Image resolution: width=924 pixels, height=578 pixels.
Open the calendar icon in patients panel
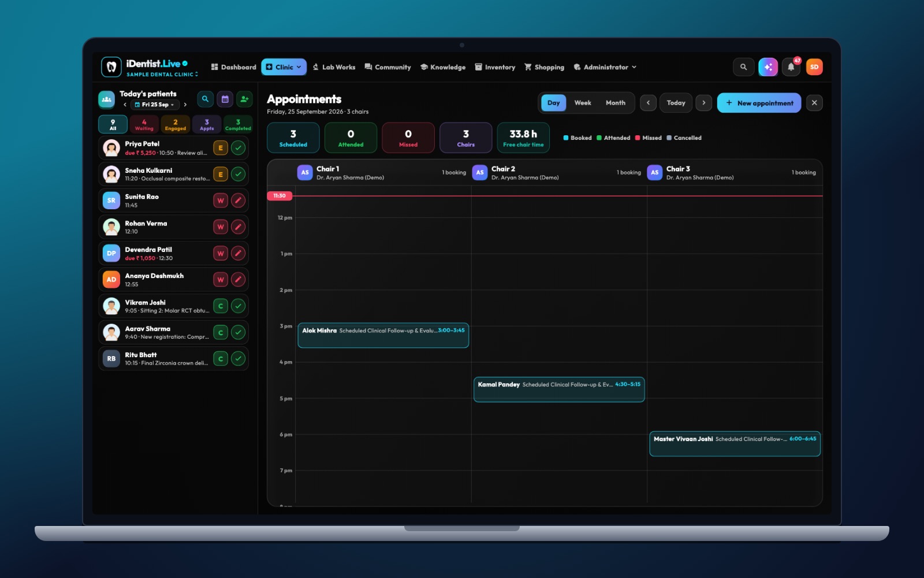[x=225, y=99]
